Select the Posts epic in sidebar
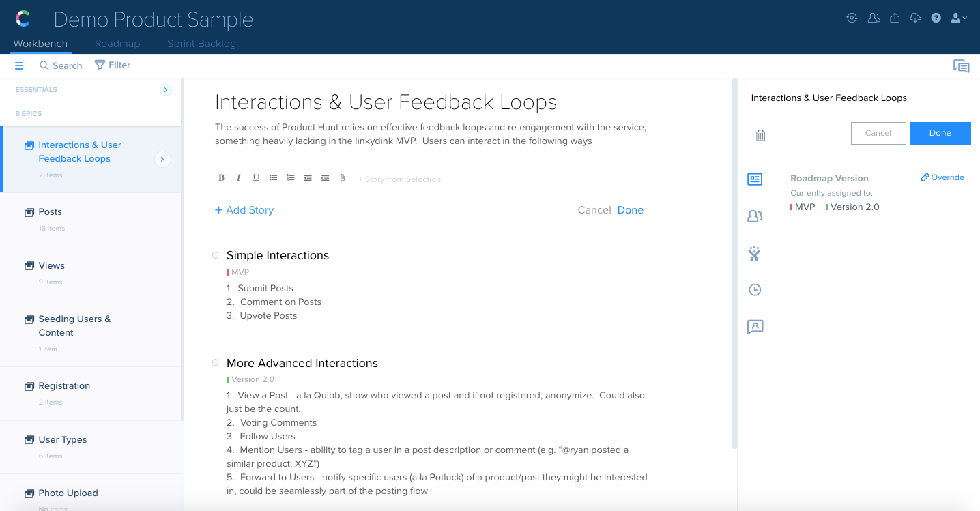This screenshot has height=511, width=980. click(x=50, y=212)
